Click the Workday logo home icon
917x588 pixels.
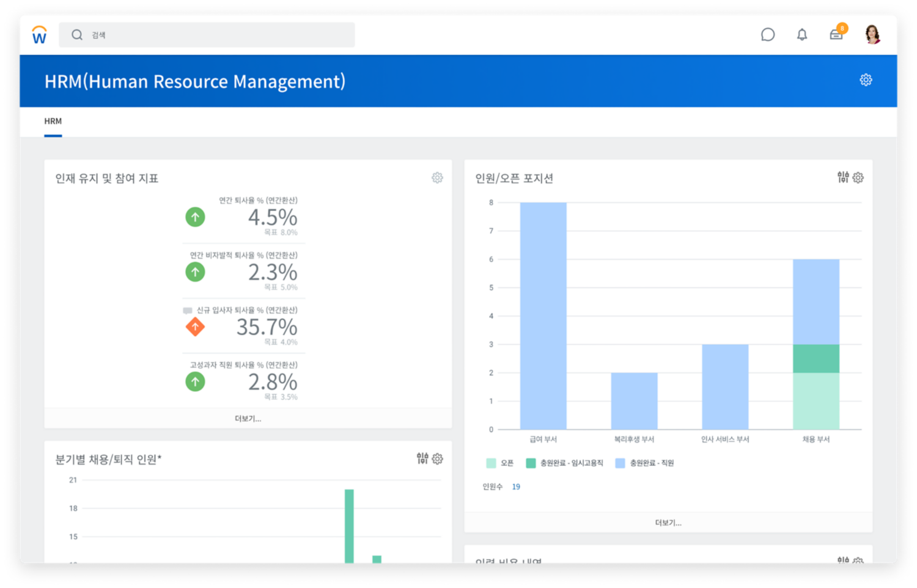tap(39, 35)
